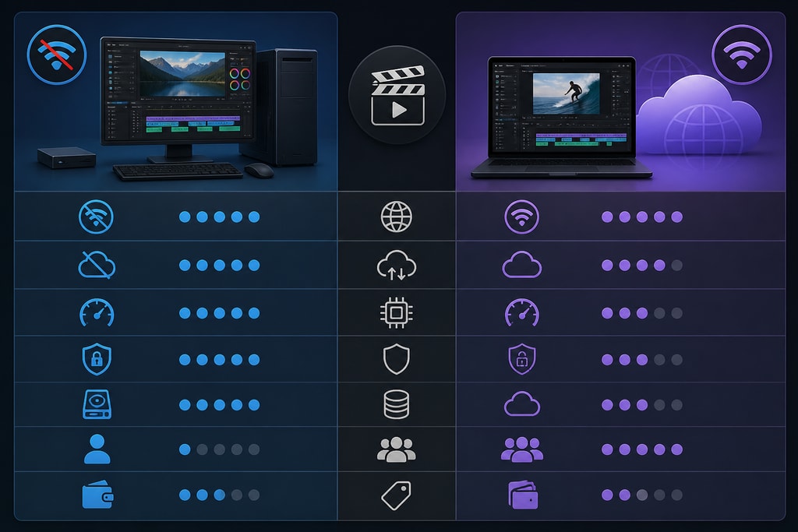798x532 pixels.
Task: Select the gray CPU chip icon
Action: coord(397,313)
